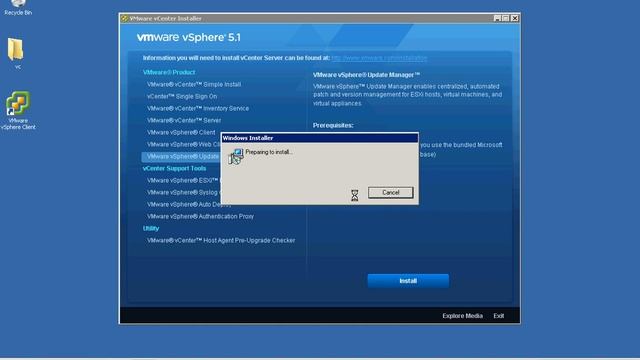Click Explore Media at the bottom
The width and height of the screenshot is (640, 360).
[462, 316]
